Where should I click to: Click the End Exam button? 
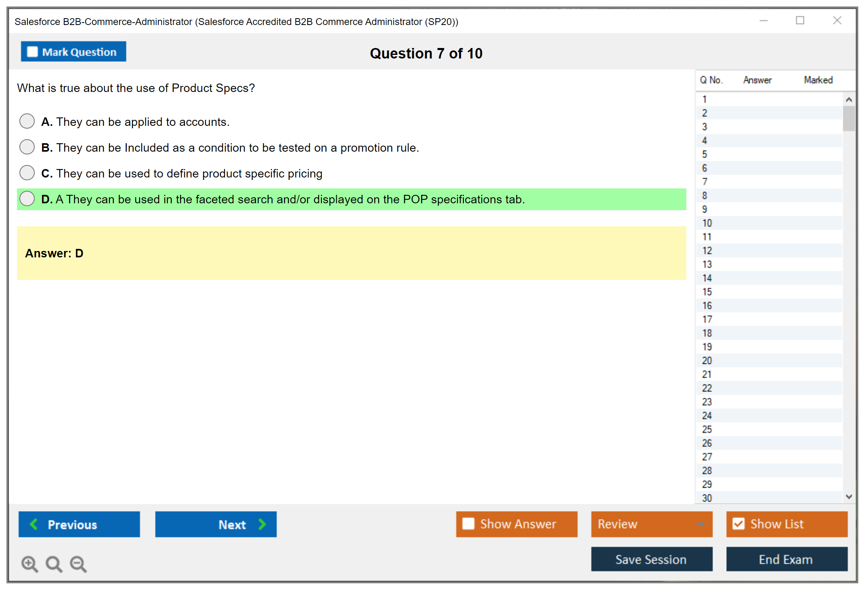click(x=786, y=559)
